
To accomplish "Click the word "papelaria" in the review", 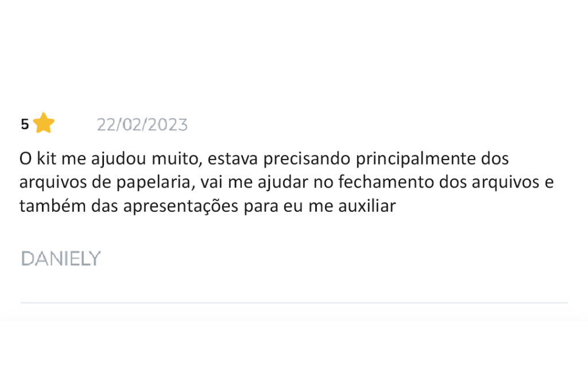I will [x=149, y=182].
